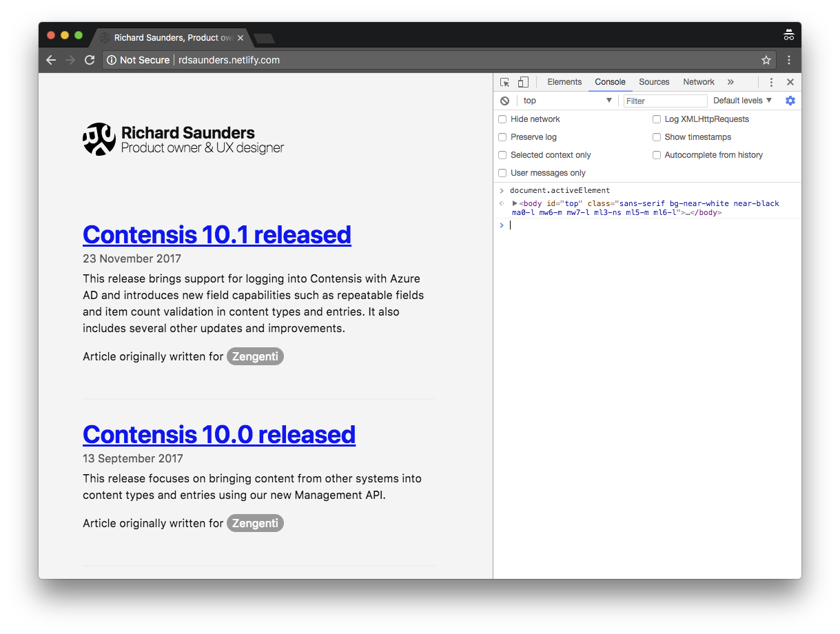Open console settings with the blue gear
The width and height of the screenshot is (840, 634).
click(x=790, y=101)
